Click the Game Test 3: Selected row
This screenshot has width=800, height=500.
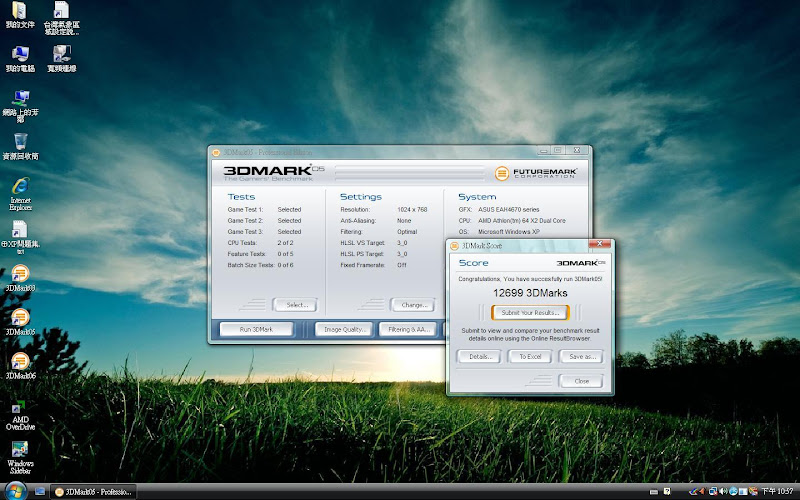click(264, 232)
